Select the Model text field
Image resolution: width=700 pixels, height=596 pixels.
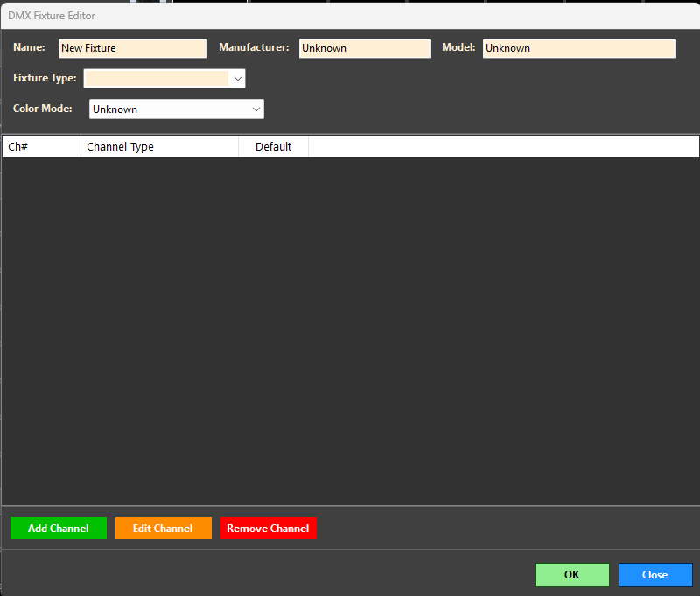click(578, 48)
